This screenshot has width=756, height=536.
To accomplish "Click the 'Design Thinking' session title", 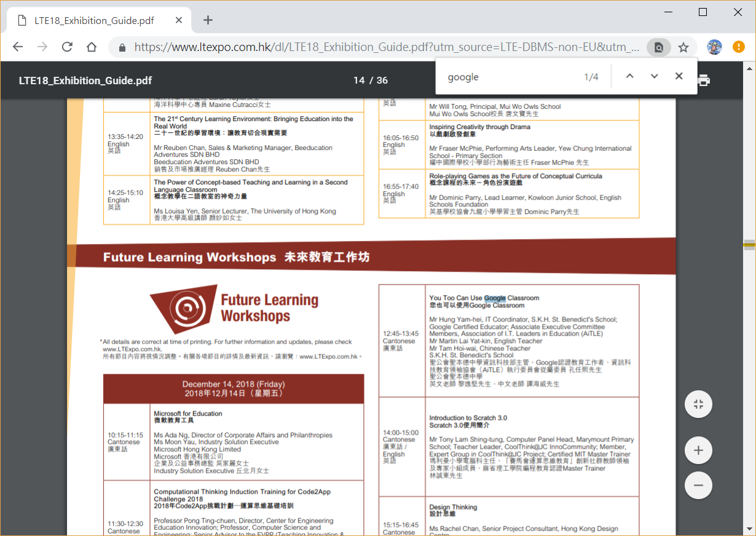I will pos(454,507).
